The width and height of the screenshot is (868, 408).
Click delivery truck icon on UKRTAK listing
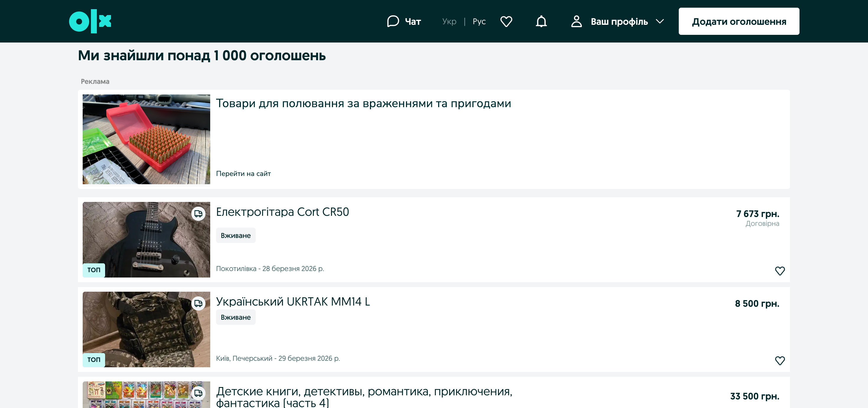198,303
